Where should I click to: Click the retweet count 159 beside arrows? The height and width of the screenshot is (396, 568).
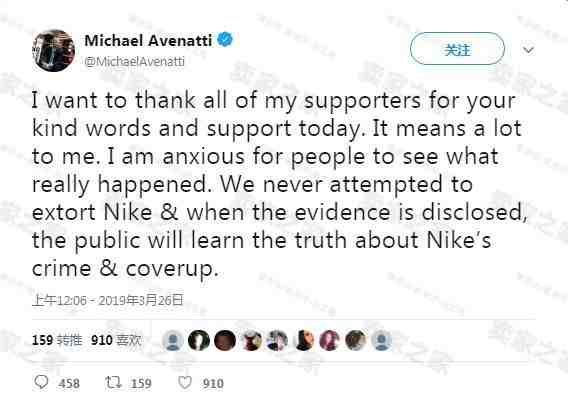coord(141,383)
